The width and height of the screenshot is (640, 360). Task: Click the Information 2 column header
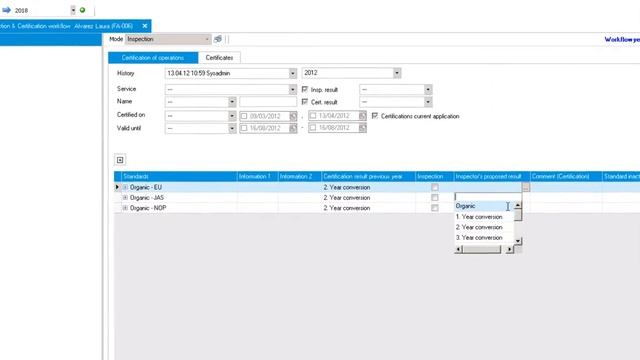tap(300, 176)
